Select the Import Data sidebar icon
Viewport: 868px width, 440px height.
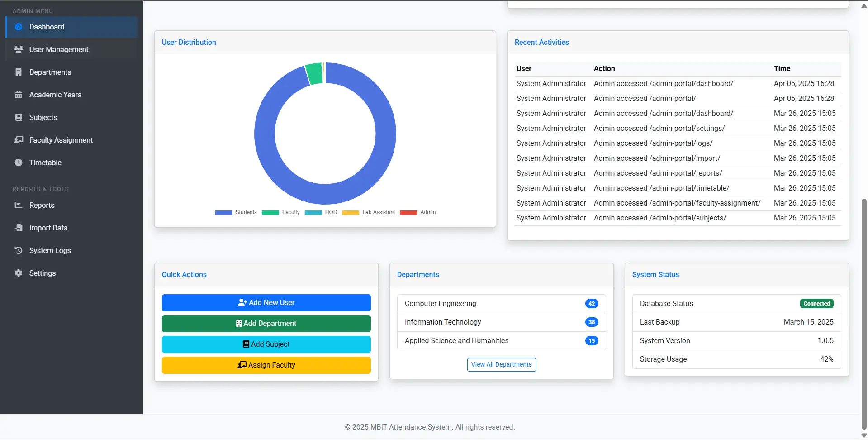click(x=19, y=228)
